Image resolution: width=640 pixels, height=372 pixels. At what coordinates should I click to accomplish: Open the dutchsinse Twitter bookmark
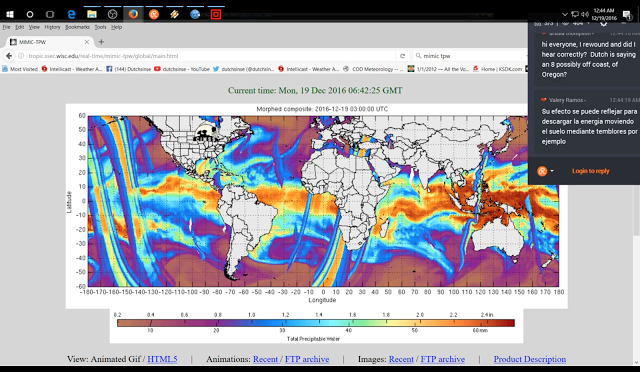point(244,69)
